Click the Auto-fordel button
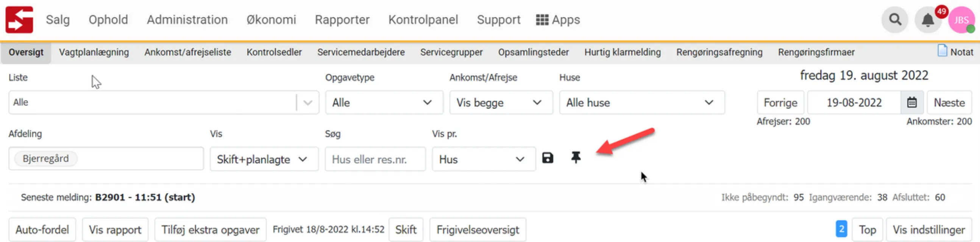This screenshot has height=242, width=980. click(42, 229)
